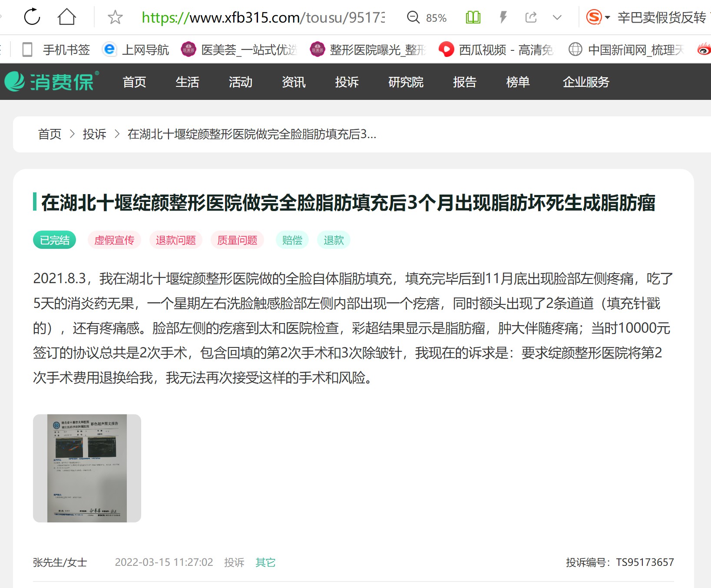Click the complainant name 张先生/女士
711x588 pixels.
(x=60, y=562)
